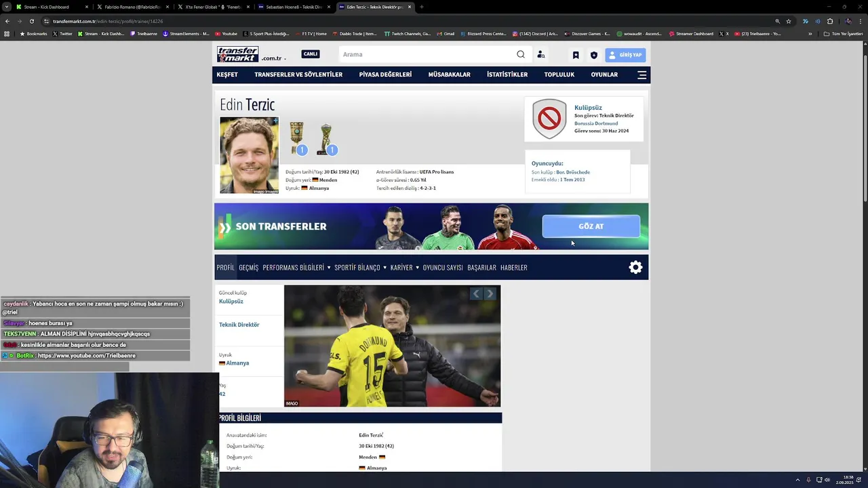
Task: Open the TOPLULUK menu
Action: click(x=559, y=75)
